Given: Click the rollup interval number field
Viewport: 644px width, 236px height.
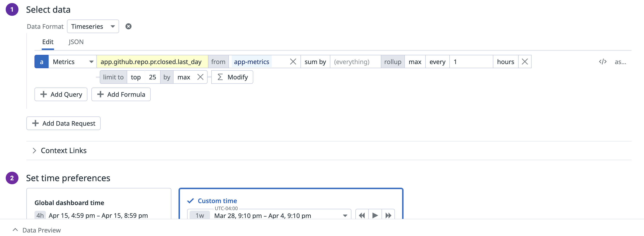Looking at the screenshot, I should (x=471, y=62).
